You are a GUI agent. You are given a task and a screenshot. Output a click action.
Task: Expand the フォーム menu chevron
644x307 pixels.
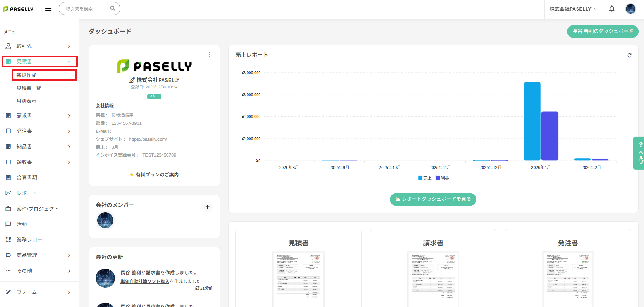tap(69, 292)
